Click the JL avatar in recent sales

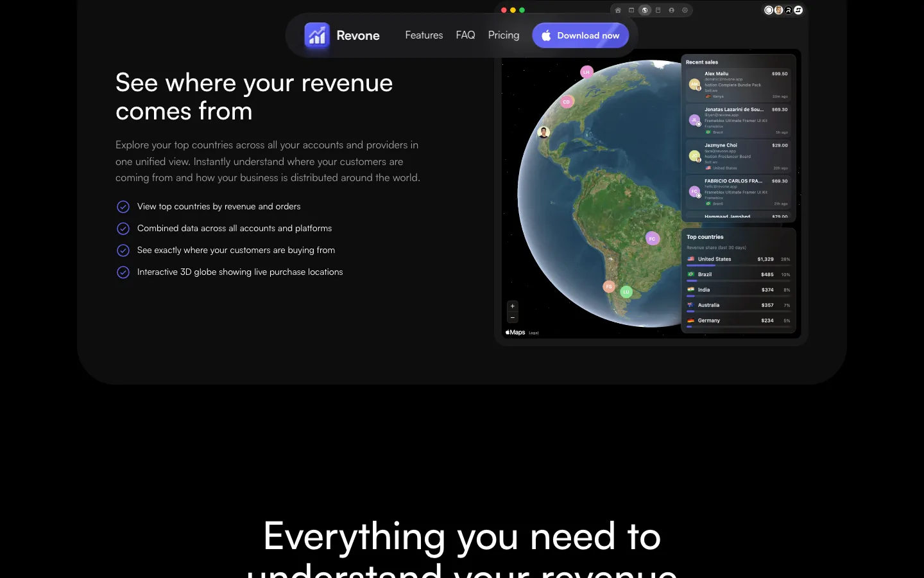click(x=694, y=119)
